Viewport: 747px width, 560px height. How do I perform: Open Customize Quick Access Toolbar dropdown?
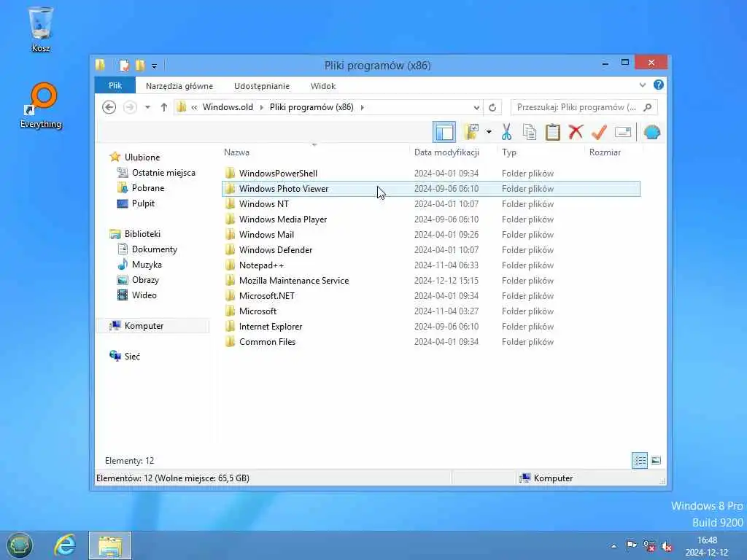[x=154, y=66]
